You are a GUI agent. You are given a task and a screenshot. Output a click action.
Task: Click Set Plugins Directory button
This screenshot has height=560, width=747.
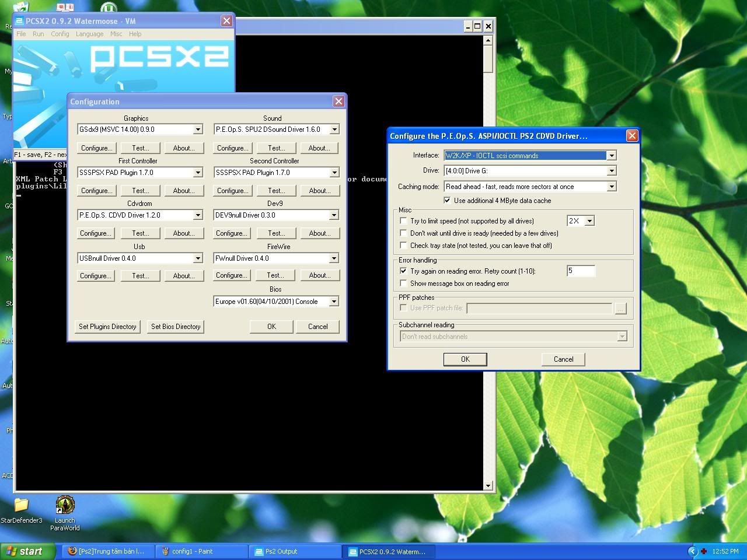coord(107,327)
